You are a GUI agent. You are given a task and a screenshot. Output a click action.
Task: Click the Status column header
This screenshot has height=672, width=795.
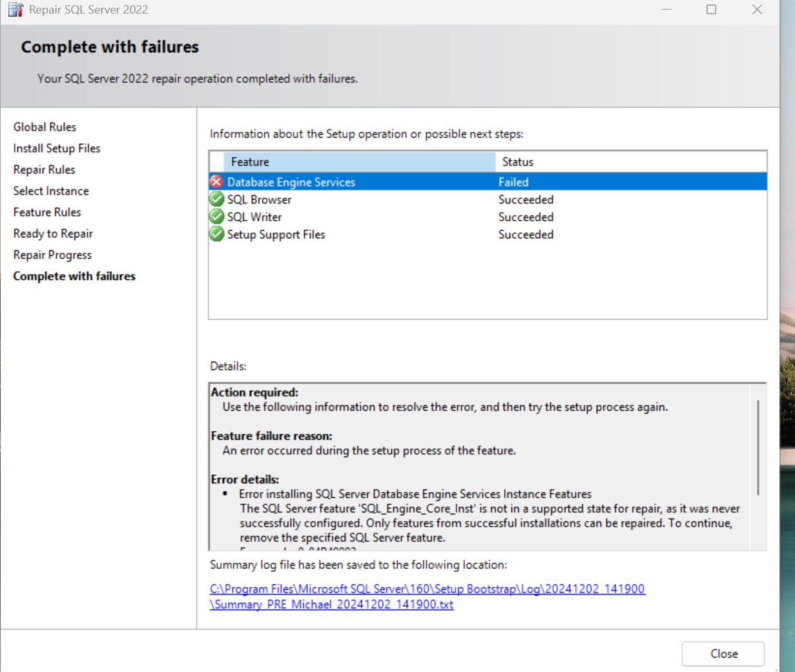click(x=630, y=162)
